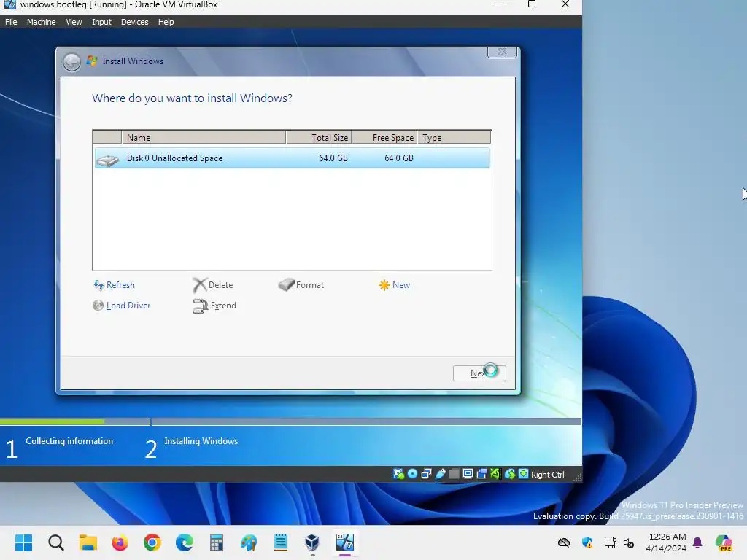Click the Refresh link in Install Windows
The width and height of the screenshot is (747, 560).
pos(115,285)
